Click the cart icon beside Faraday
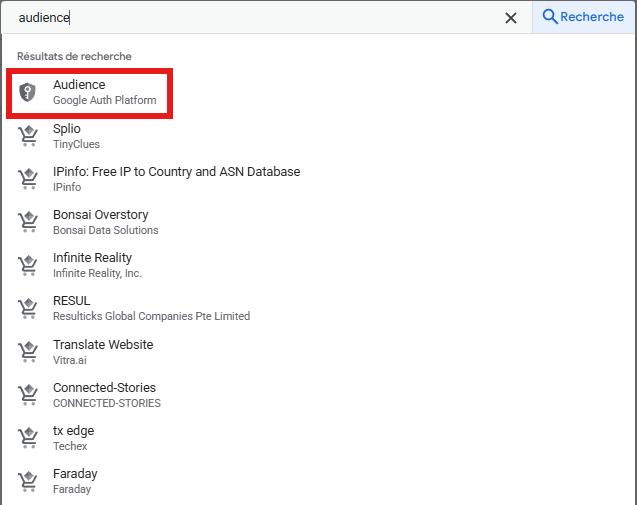 point(28,481)
